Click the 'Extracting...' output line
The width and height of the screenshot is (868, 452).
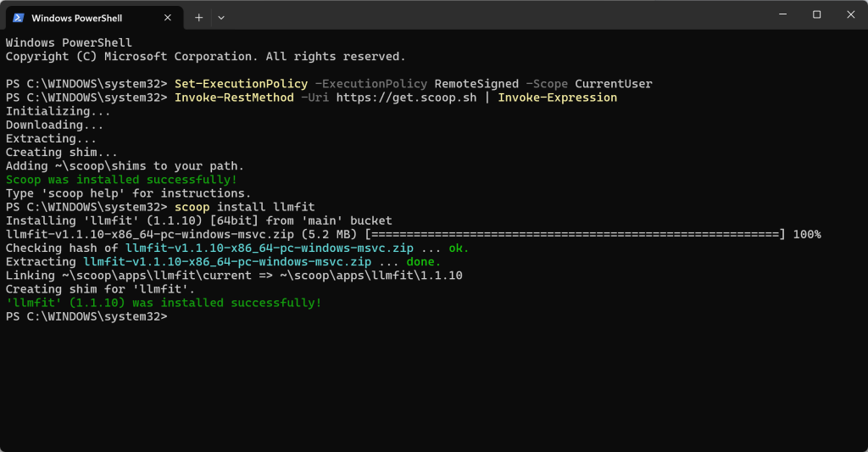51,138
